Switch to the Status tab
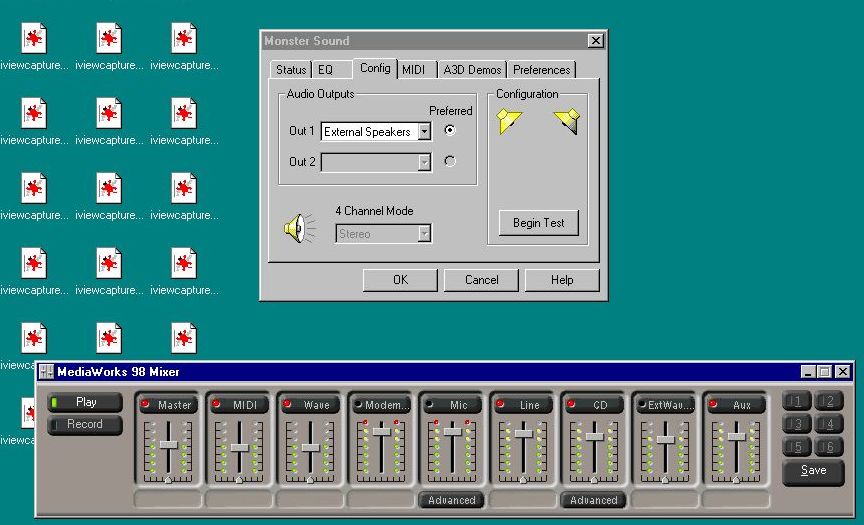Screen dimensions: 864x525 [291, 70]
